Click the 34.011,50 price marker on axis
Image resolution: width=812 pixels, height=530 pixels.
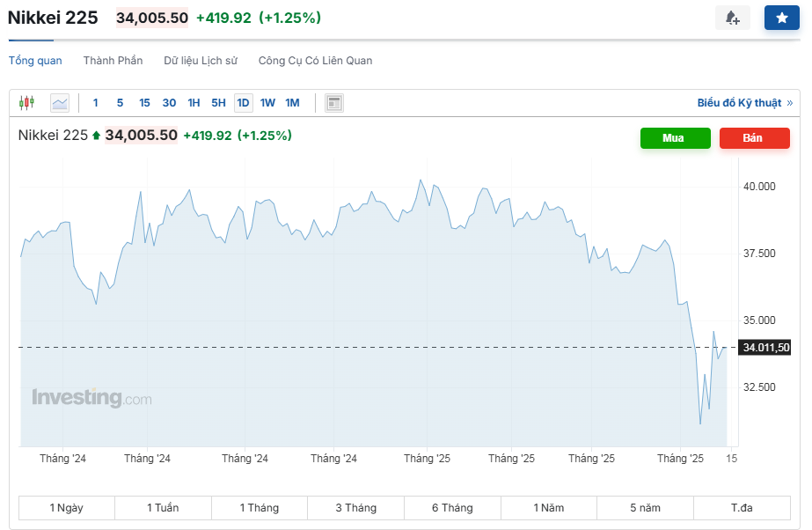click(765, 348)
